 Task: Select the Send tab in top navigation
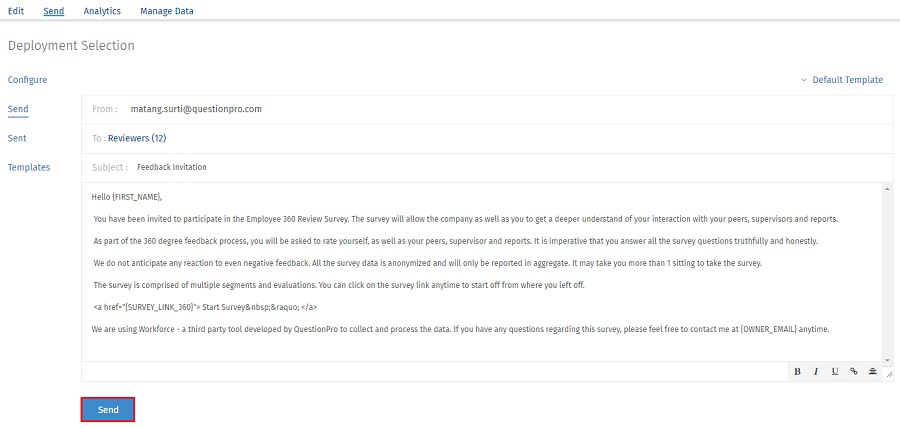coord(54,11)
